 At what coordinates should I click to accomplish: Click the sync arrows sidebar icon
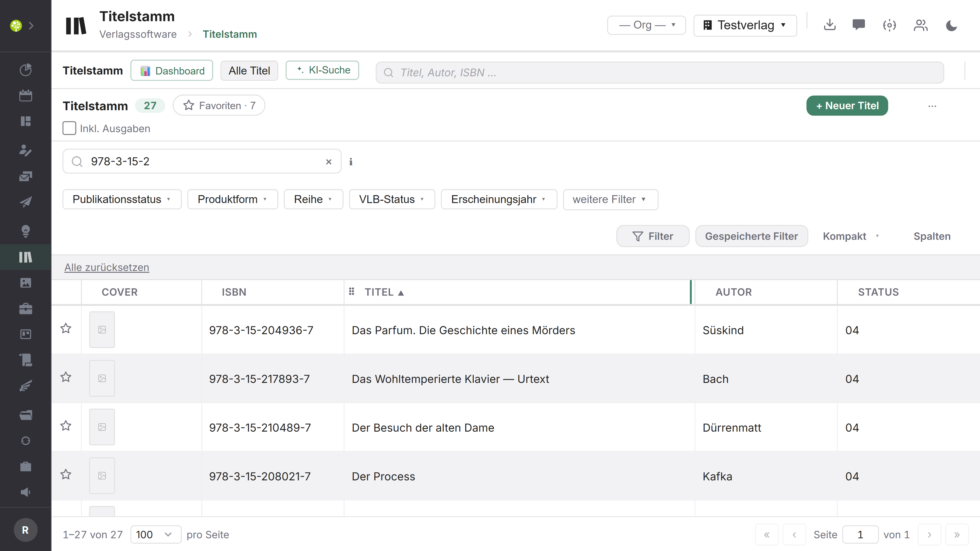[26, 441]
